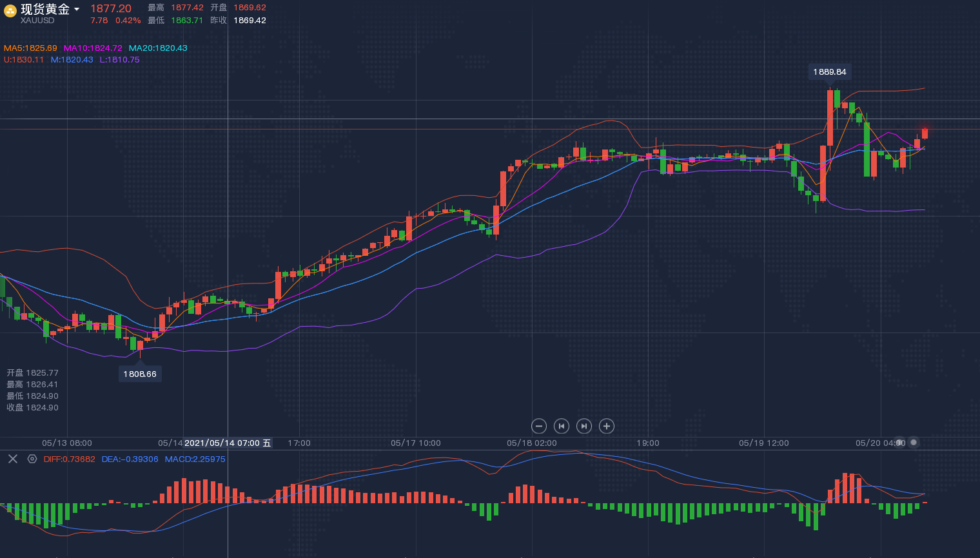Click the 1808.66 low price marker
Screen dimensions: 980x558
[x=140, y=374]
